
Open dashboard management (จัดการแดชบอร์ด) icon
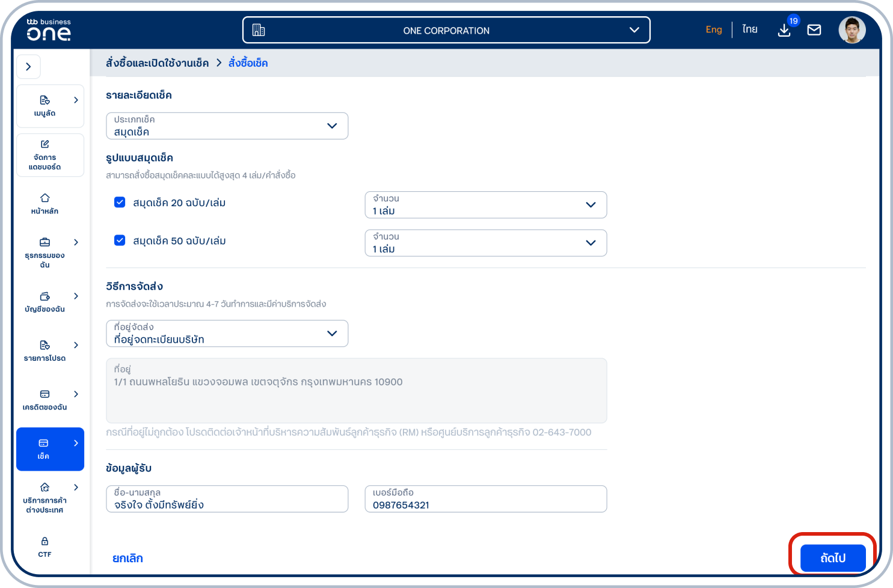tap(45, 155)
